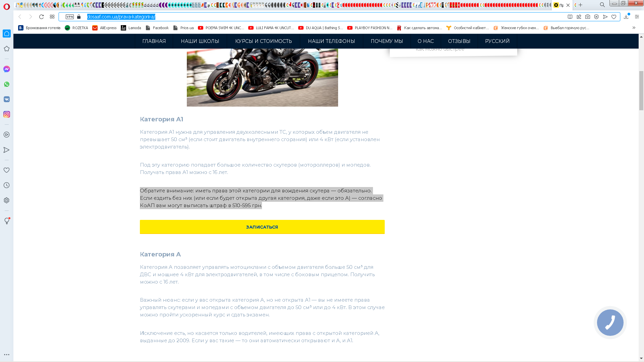Open РУССКИЙ language dropdown

point(497,41)
